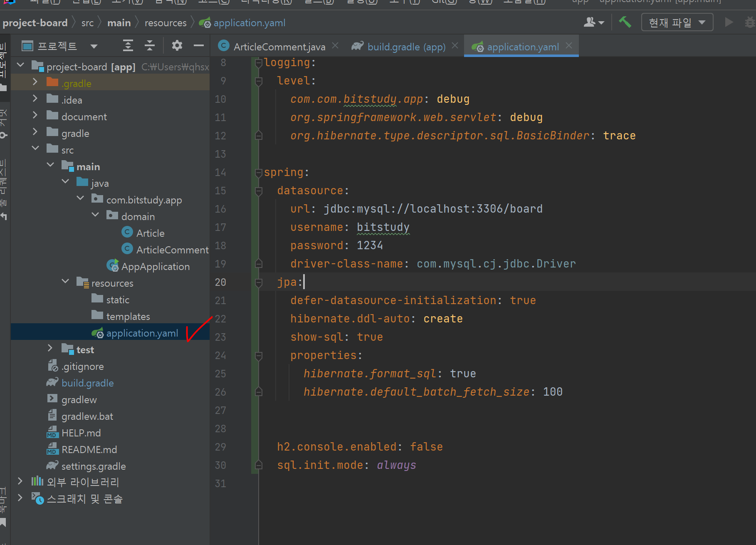Screen dimensions: 756x545
Task: Expand the .gradle folder
Action: (35, 82)
